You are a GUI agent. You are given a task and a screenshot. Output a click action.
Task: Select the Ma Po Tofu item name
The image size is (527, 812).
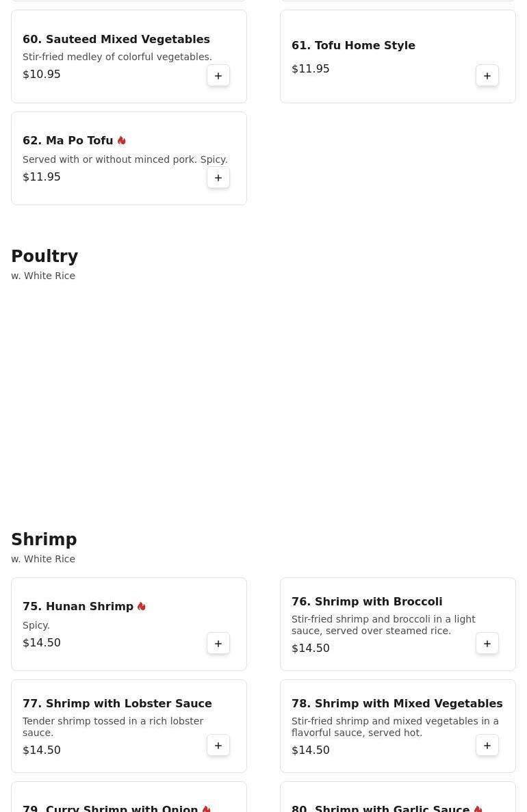pyautogui.click(x=68, y=141)
